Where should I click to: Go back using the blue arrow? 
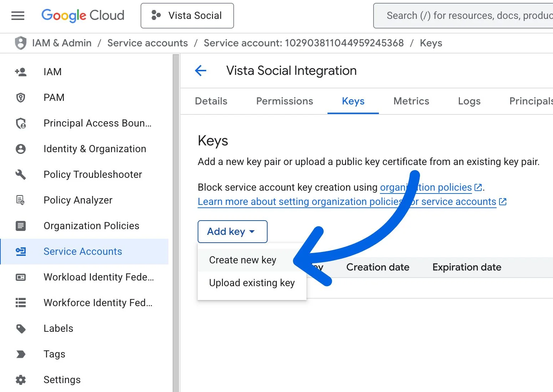[201, 71]
